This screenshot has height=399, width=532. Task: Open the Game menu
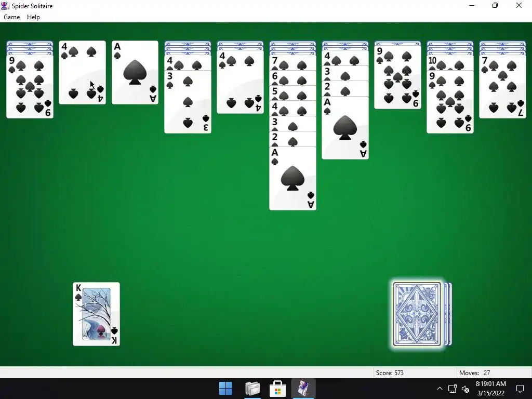tap(11, 17)
